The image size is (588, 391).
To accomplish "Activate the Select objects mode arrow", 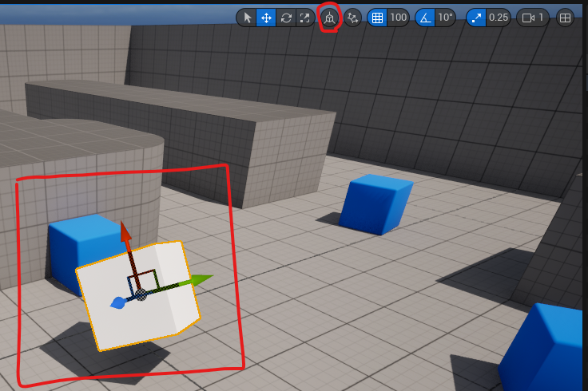I will coord(247,18).
